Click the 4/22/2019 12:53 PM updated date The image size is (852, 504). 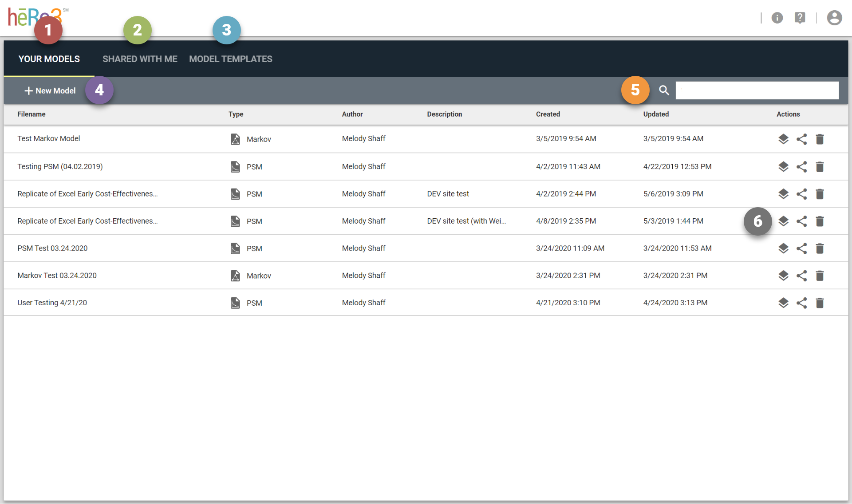coord(677,166)
